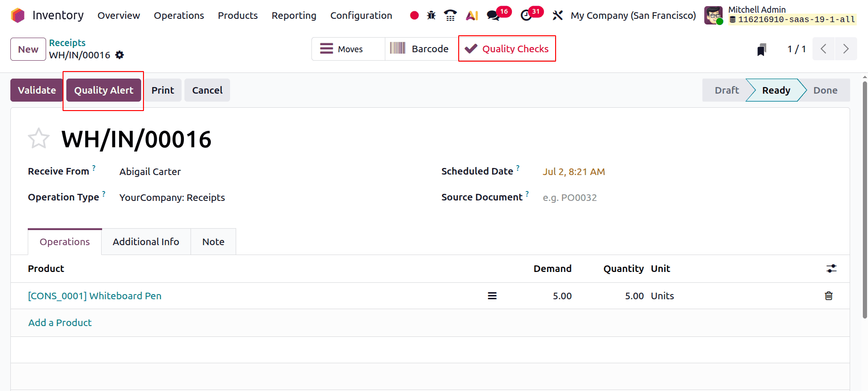868x391 pixels.
Task: Edit the Receive From field Abigail Carter
Action: [150, 172]
